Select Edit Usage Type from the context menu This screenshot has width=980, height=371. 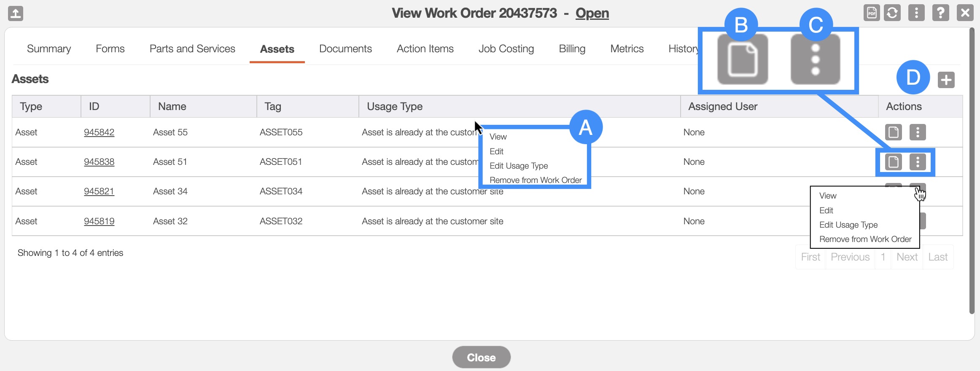pos(848,225)
